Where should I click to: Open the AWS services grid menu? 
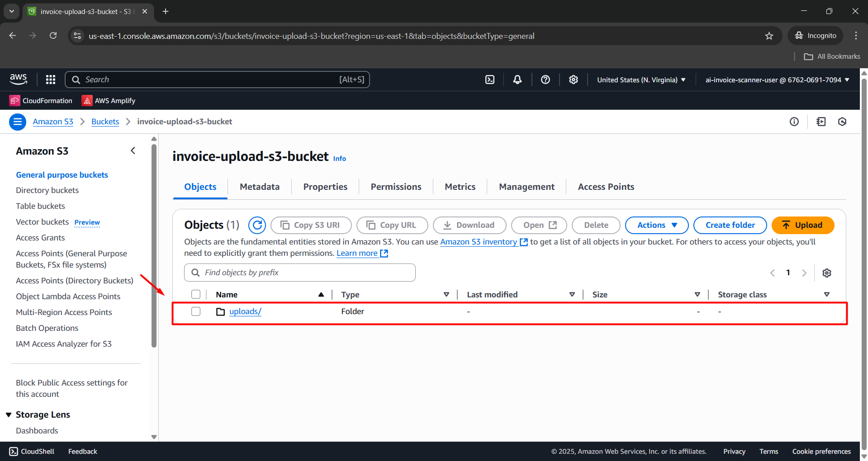(51, 80)
